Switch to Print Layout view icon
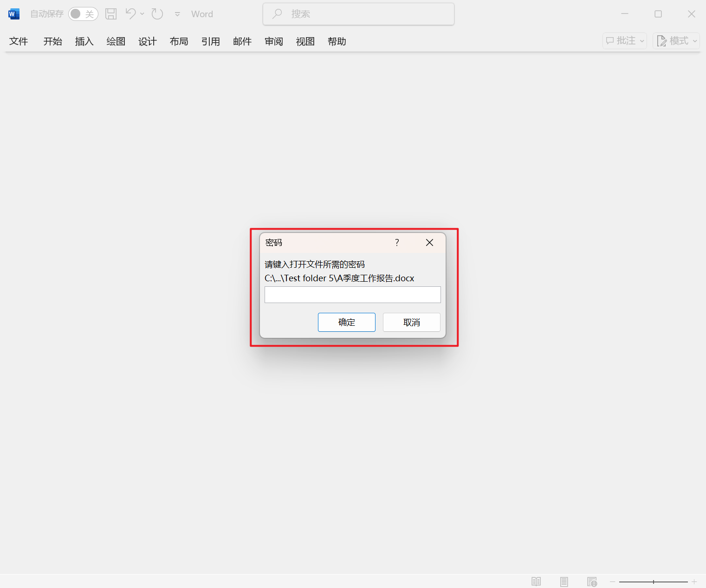Screen dimensions: 706x588 coord(564,581)
